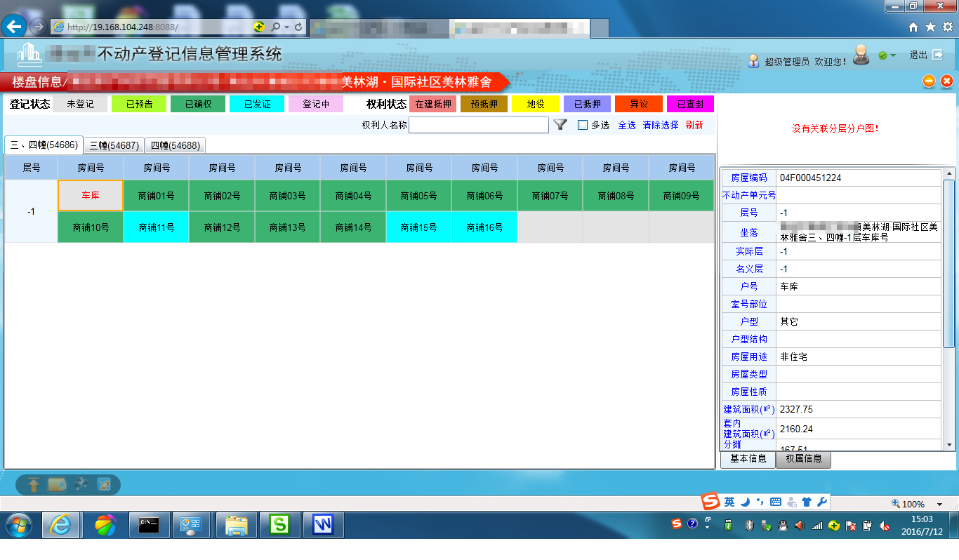Switch to the 四幢(54688) tab
This screenshot has height=560, width=959.
pyautogui.click(x=176, y=145)
